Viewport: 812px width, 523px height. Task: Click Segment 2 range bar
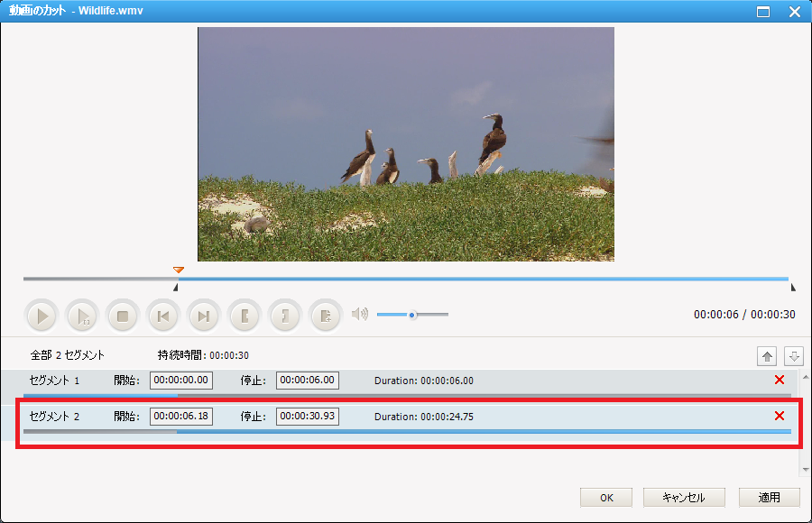click(407, 431)
